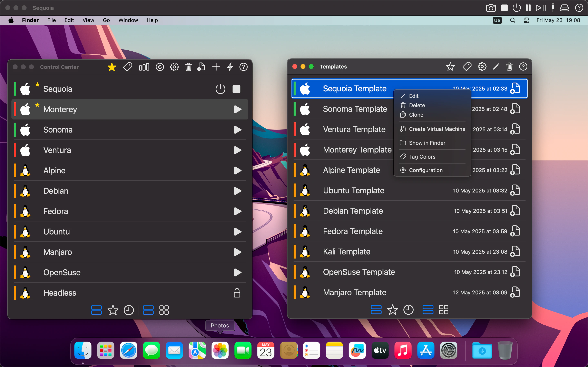Toggle the yellow favorites star in Control Center
The height and width of the screenshot is (367, 588).
pos(112,67)
